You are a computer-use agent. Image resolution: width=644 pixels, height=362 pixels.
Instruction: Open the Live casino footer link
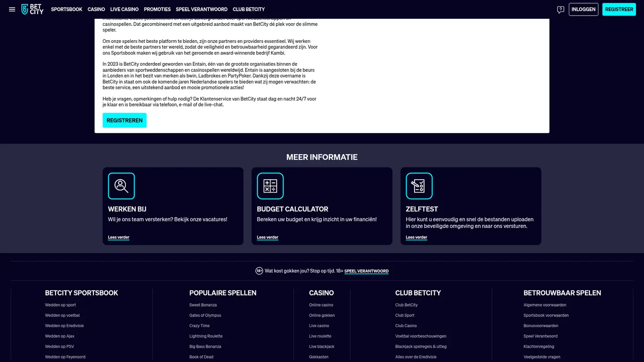pyautogui.click(x=319, y=326)
